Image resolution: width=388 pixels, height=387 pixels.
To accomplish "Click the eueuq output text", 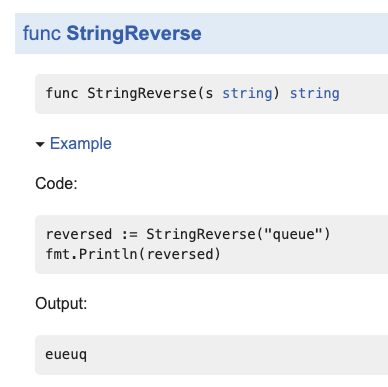I will [x=66, y=355].
